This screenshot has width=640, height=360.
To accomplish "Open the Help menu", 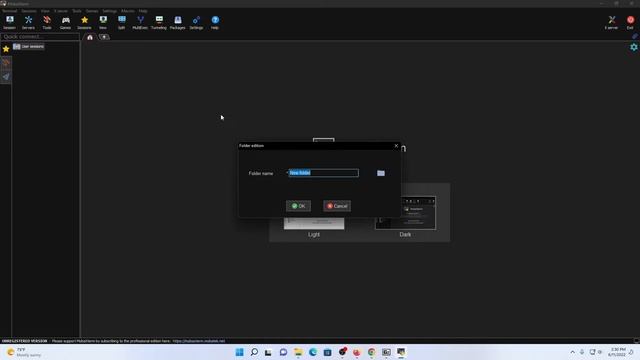I will [143, 11].
